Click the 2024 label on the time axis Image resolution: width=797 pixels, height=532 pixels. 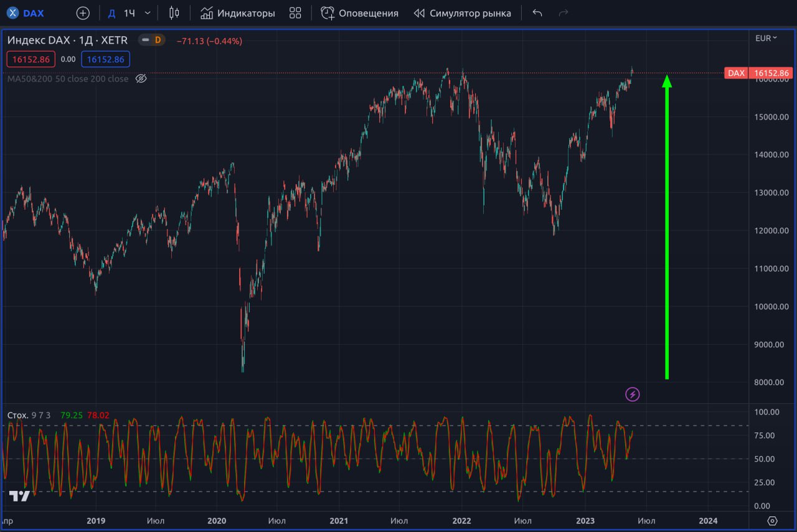coord(708,521)
